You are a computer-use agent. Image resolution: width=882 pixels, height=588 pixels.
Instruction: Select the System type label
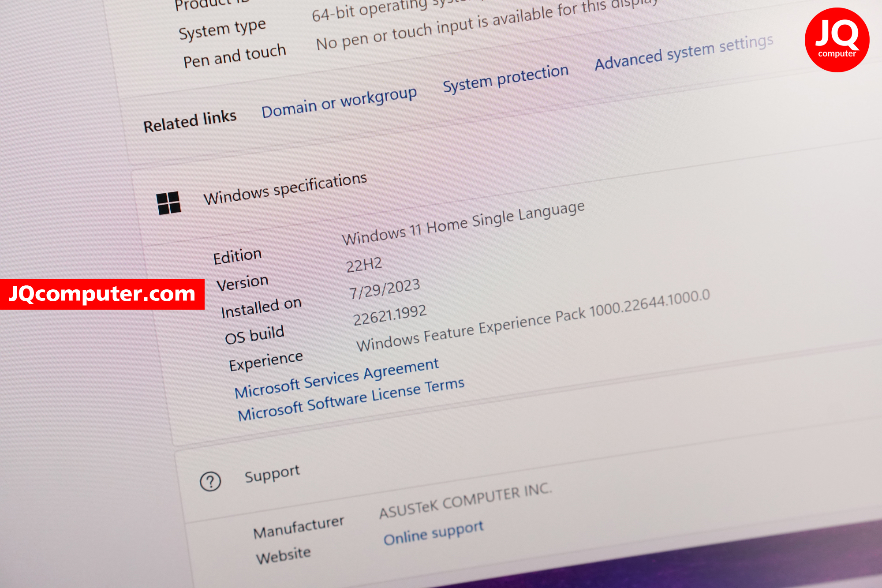[222, 29]
